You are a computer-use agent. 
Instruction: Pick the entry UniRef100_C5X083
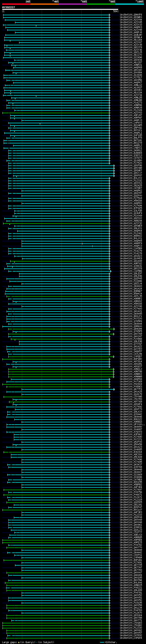131,623
